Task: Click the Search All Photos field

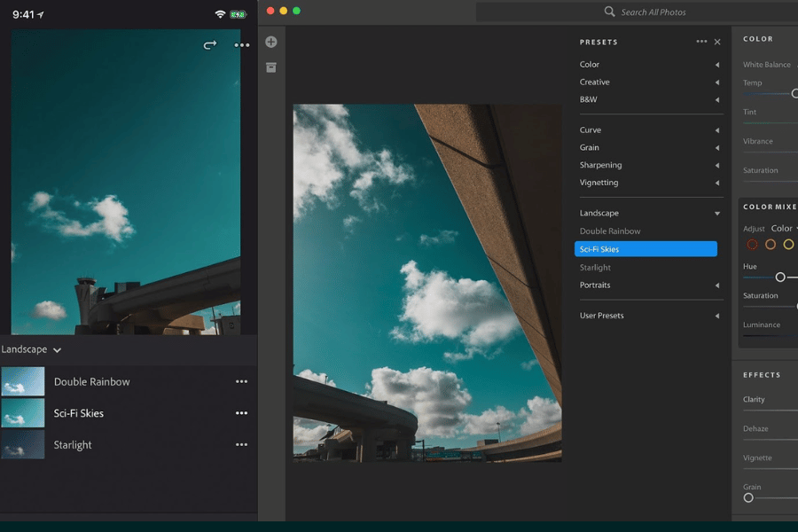Action: pyautogui.click(x=652, y=12)
